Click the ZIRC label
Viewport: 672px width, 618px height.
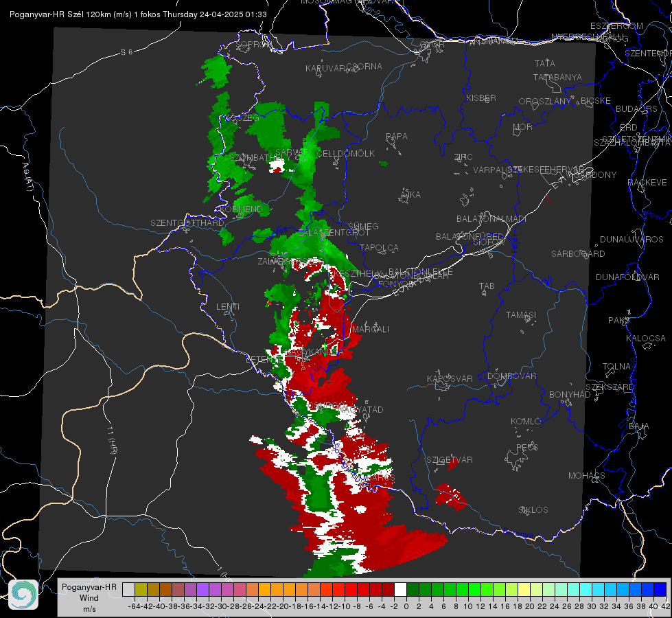pos(464,157)
